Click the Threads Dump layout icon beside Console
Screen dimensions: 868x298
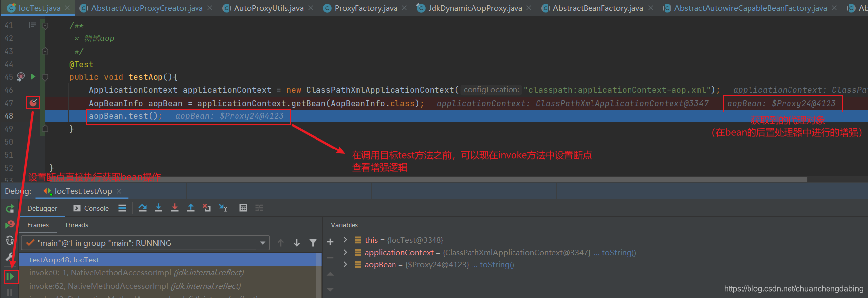[x=122, y=208]
